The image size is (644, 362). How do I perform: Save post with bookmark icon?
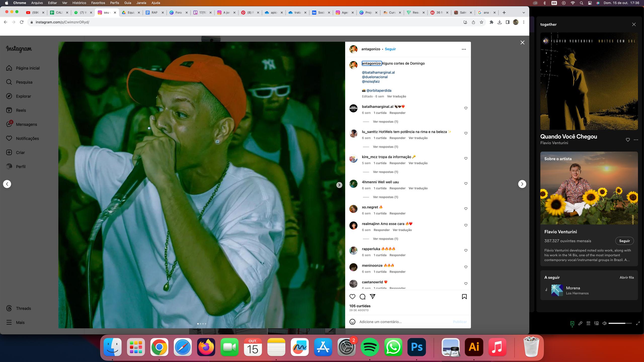pyautogui.click(x=464, y=297)
